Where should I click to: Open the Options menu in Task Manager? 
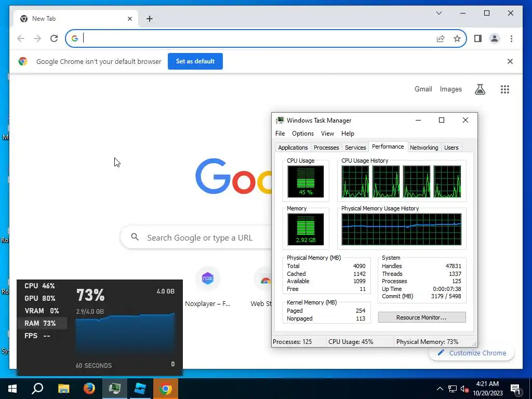click(x=303, y=134)
